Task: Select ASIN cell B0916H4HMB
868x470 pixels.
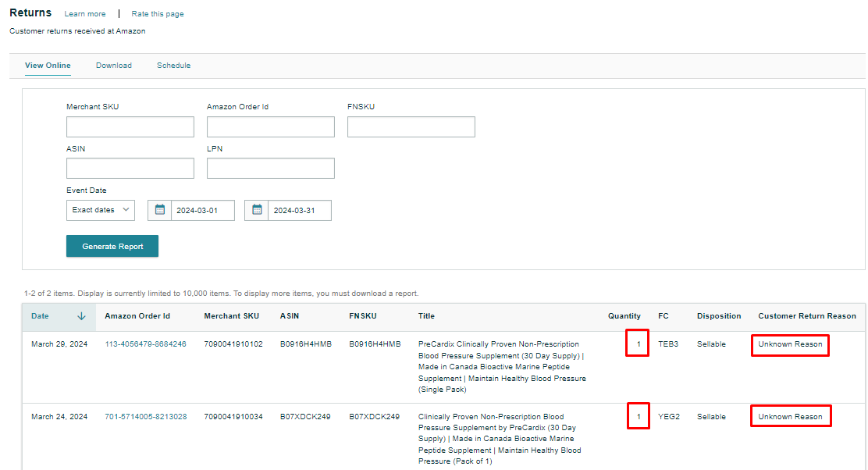Action: coord(305,344)
